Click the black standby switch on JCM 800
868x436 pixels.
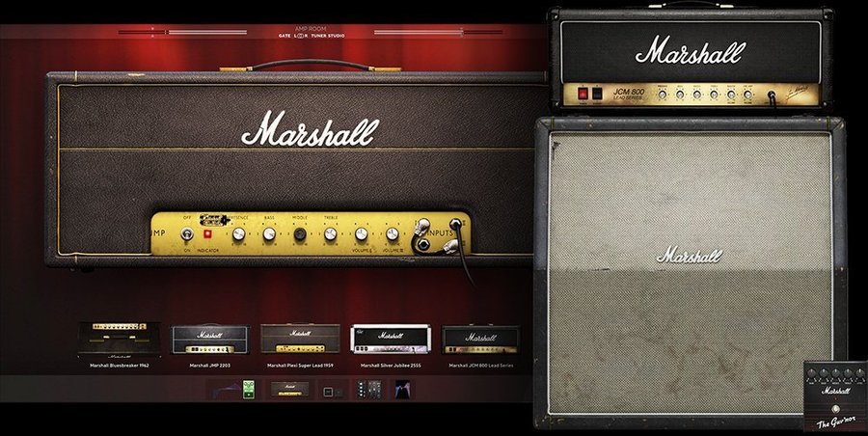(597, 94)
